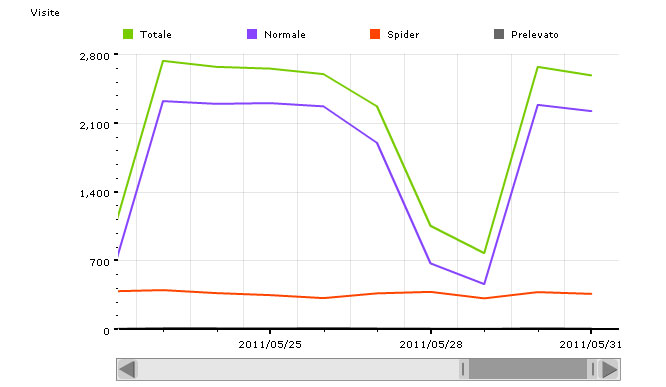Click the purple Normale line's lowest point
666x387 pixels.
pos(484,284)
